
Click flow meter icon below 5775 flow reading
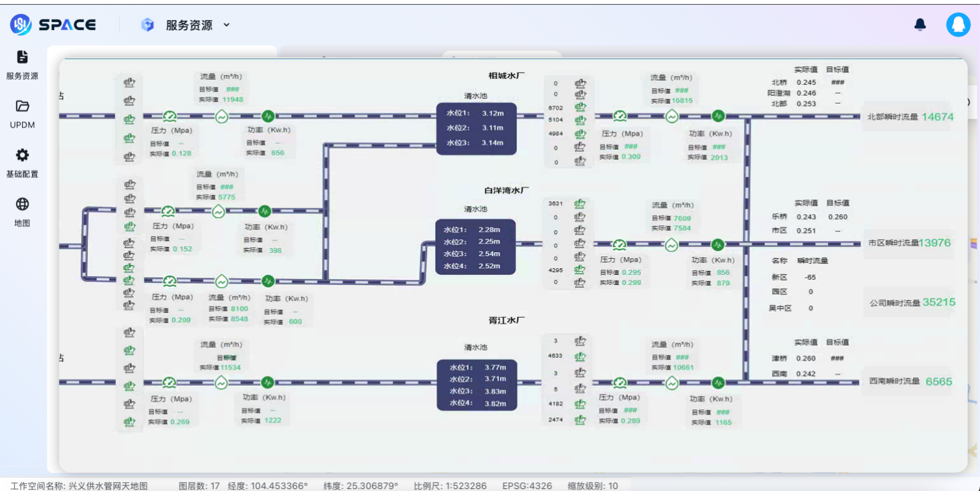point(218,211)
